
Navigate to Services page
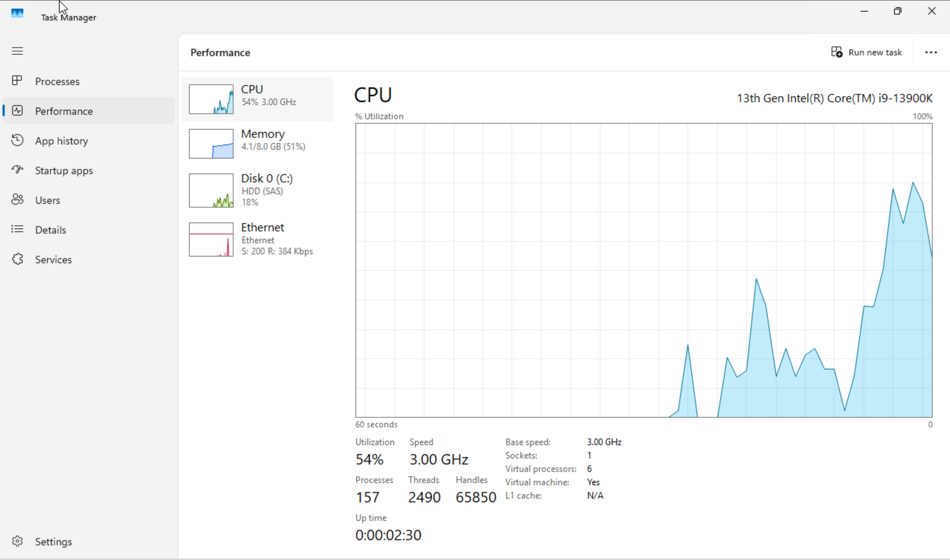click(89, 260)
